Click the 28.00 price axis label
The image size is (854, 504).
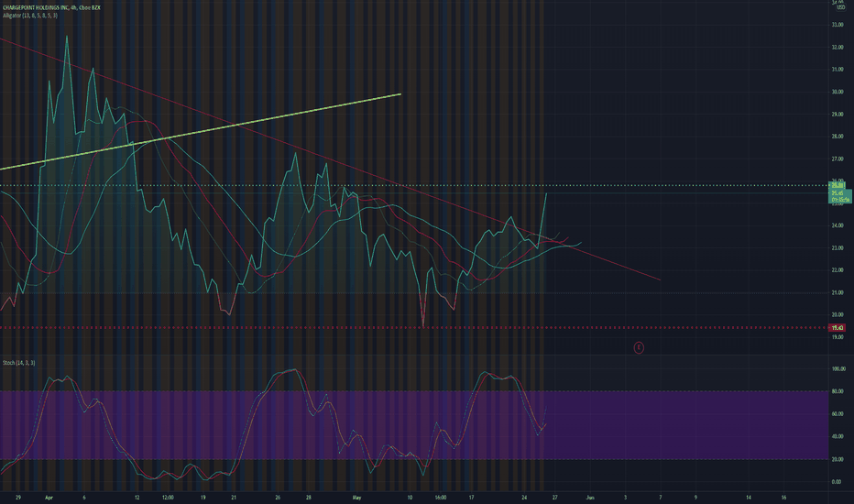(838, 137)
